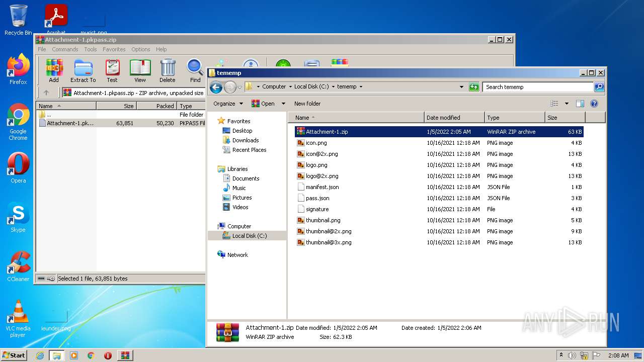Image resolution: width=644 pixels, height=362 pixels.
Task: Go up one level in WinRAR
Action: pyautogui.click(x=46, y=93)
